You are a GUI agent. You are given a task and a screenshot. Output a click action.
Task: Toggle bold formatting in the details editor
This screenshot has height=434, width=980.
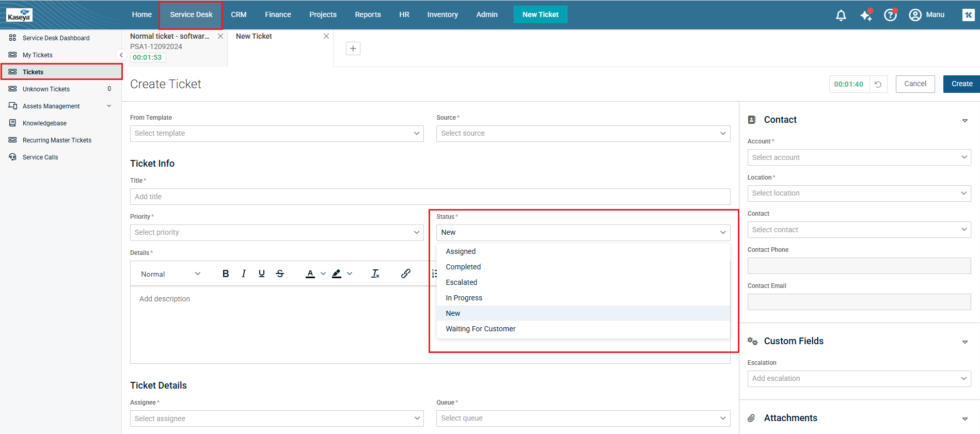pyautogui.click(x=226, y=274)
